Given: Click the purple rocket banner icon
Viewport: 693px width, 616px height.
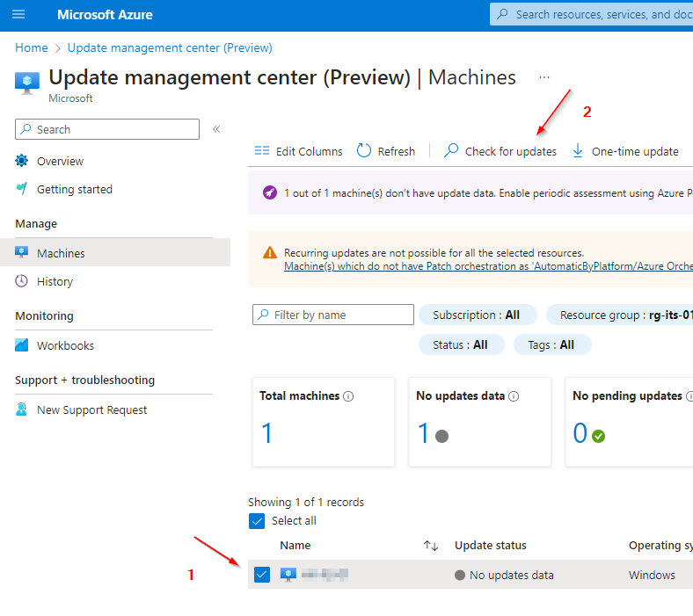Looking at the screenshot, I should coord(270,192).
